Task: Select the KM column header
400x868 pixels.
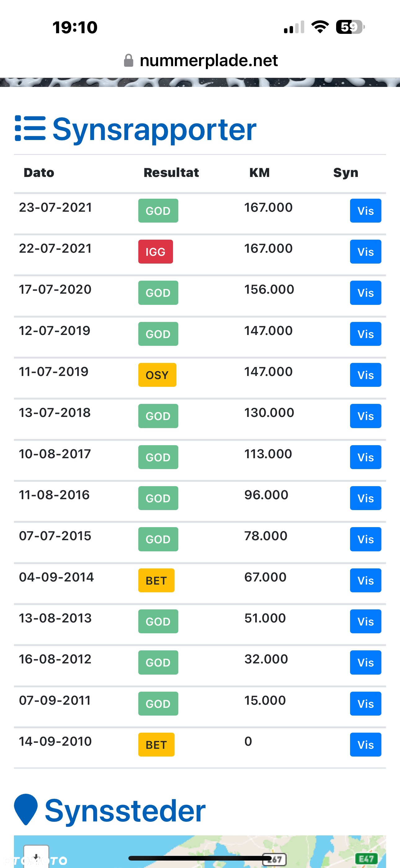Action: (x=260, y=173)
